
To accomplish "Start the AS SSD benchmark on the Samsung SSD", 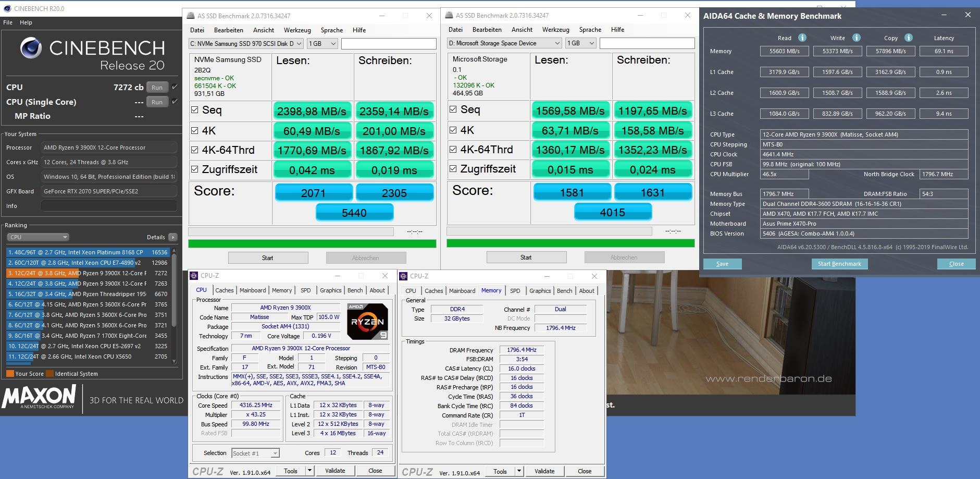I will [x=268, y=258].
